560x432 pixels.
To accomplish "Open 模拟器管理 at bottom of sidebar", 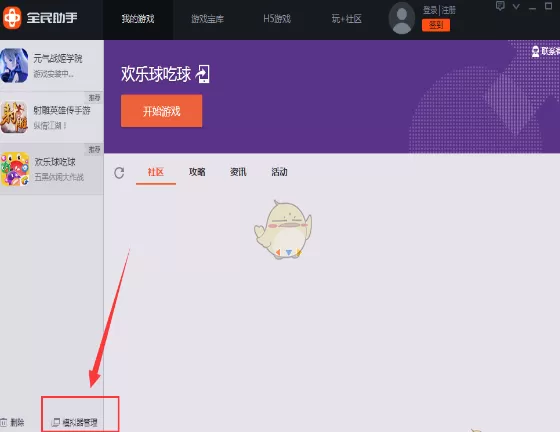I will [x=75, y=423].
